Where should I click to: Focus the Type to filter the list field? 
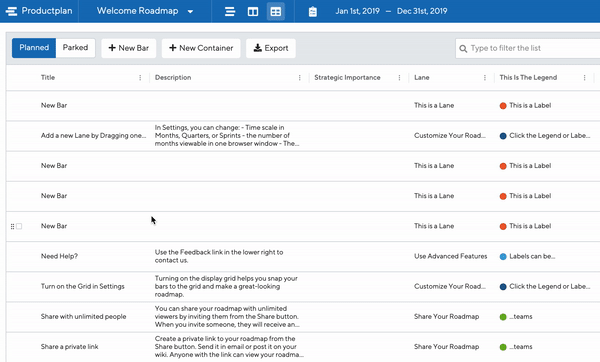(528, 48)
